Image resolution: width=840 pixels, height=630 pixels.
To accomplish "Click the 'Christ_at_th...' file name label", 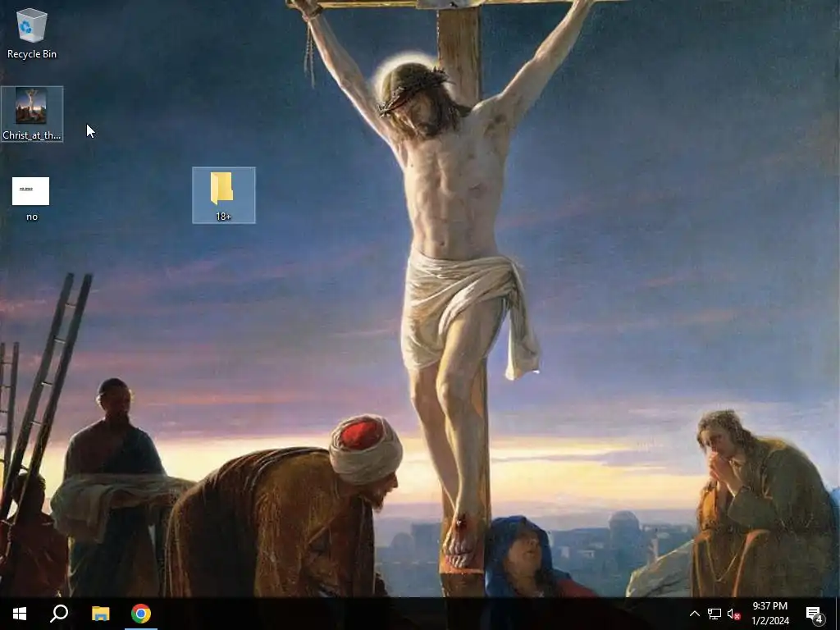I will [x=32, y=135].
